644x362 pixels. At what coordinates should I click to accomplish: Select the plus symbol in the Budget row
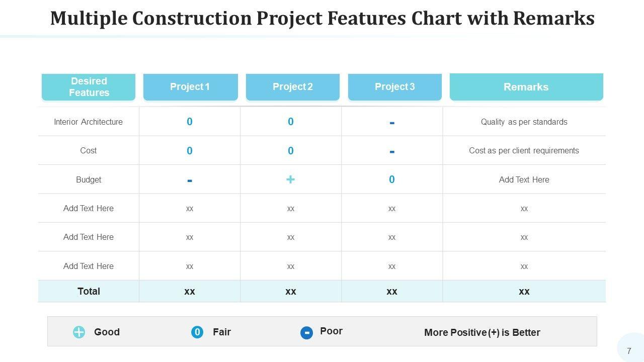290,179
